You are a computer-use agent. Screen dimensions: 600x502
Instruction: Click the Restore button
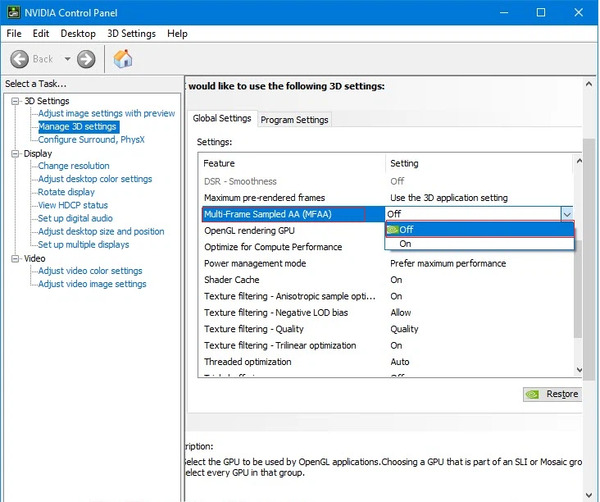(552, 394)
